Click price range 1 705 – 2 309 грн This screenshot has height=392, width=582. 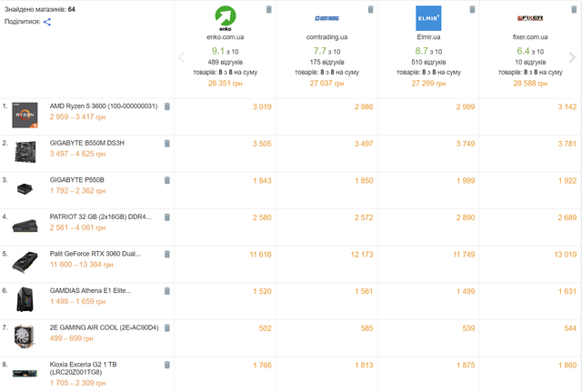77,383
